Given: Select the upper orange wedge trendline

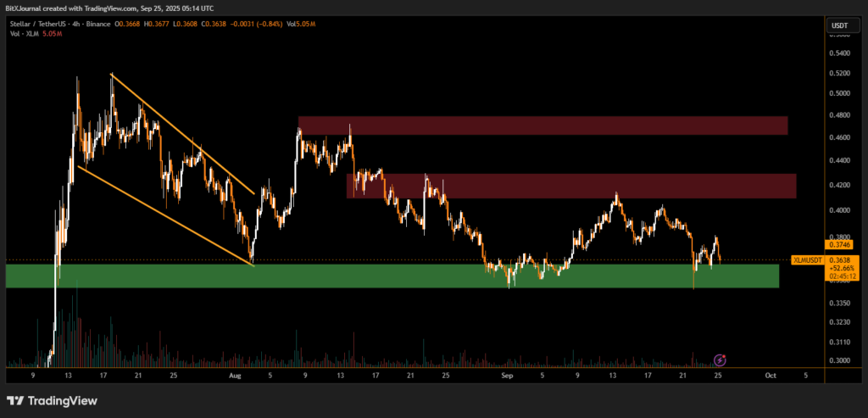Looking at the screenshot, I should 182,134.
